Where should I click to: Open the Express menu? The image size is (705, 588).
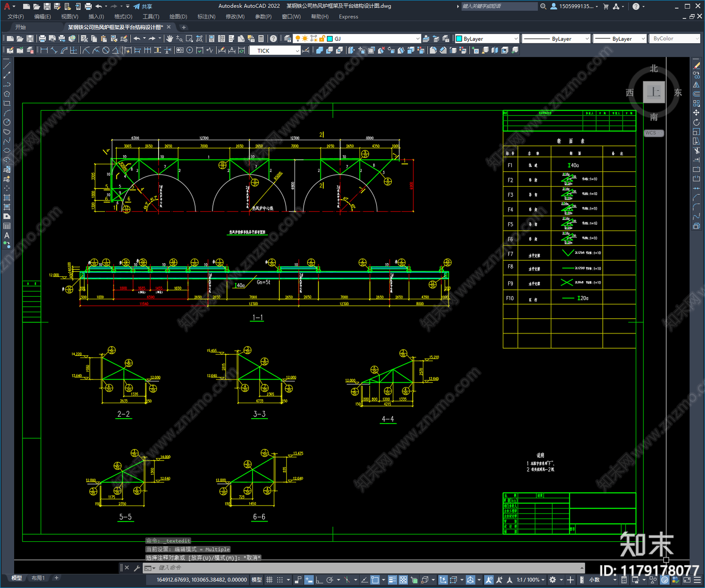tap(349, 17)
